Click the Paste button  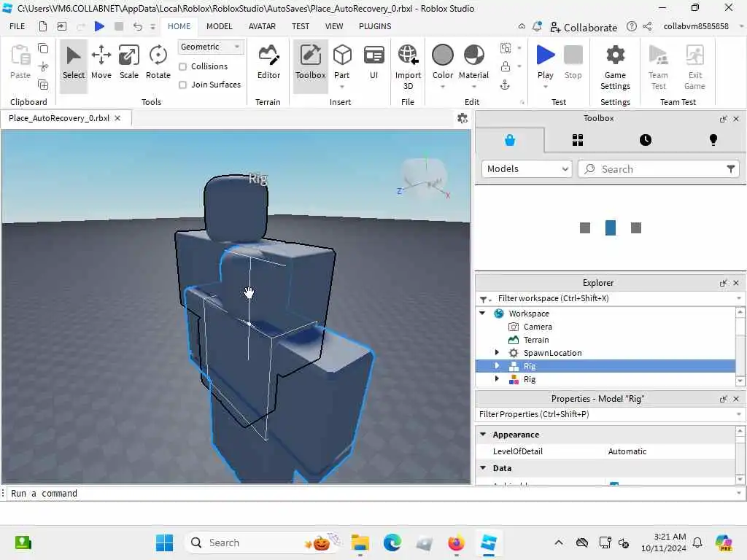pyautogui.click(x=20, y=62)
